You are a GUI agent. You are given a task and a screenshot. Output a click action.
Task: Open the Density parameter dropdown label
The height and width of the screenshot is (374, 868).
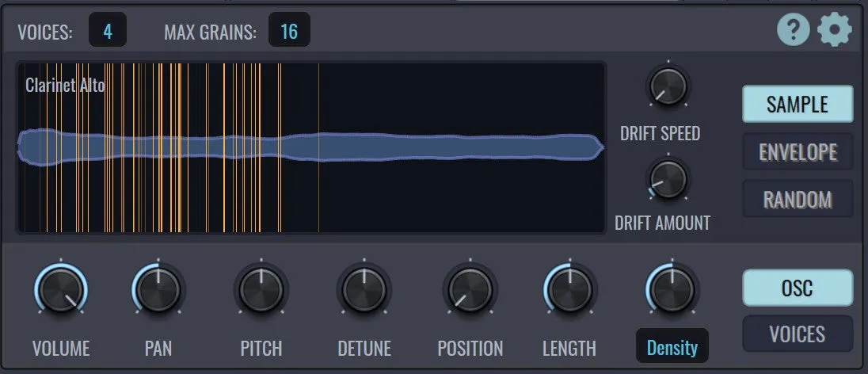[x=672, y=345]
